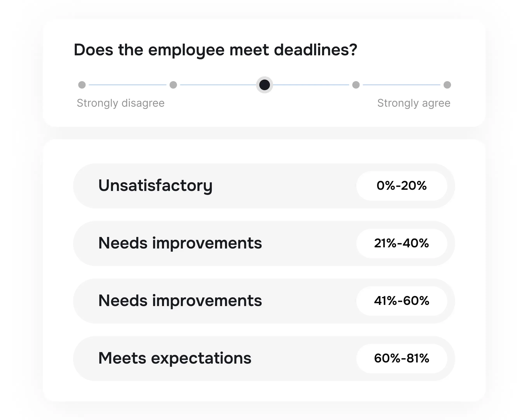Click the selected black middle scale dot
Viewport: 529px width, 420px height.
pyautogui.click(x=264, y=85)
